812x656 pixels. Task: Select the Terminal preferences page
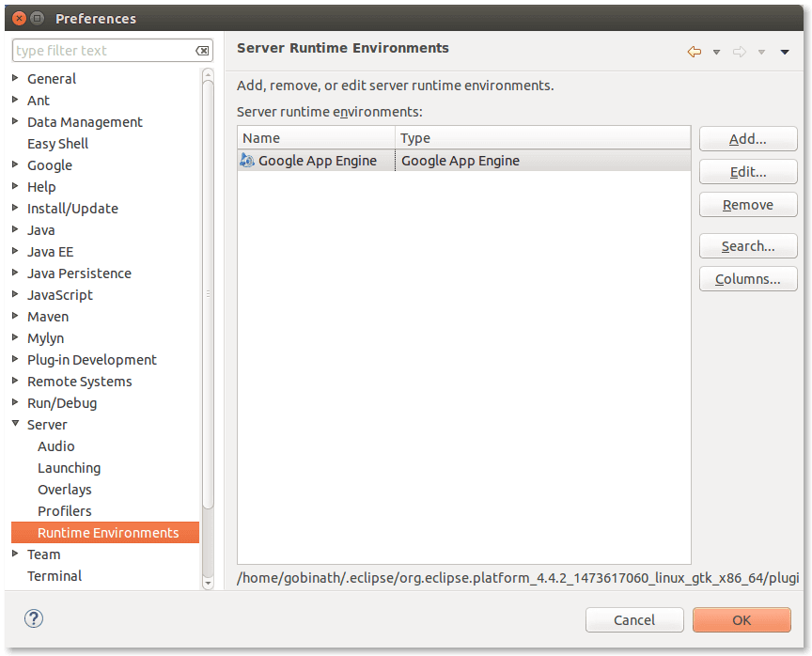pos(55,576)
